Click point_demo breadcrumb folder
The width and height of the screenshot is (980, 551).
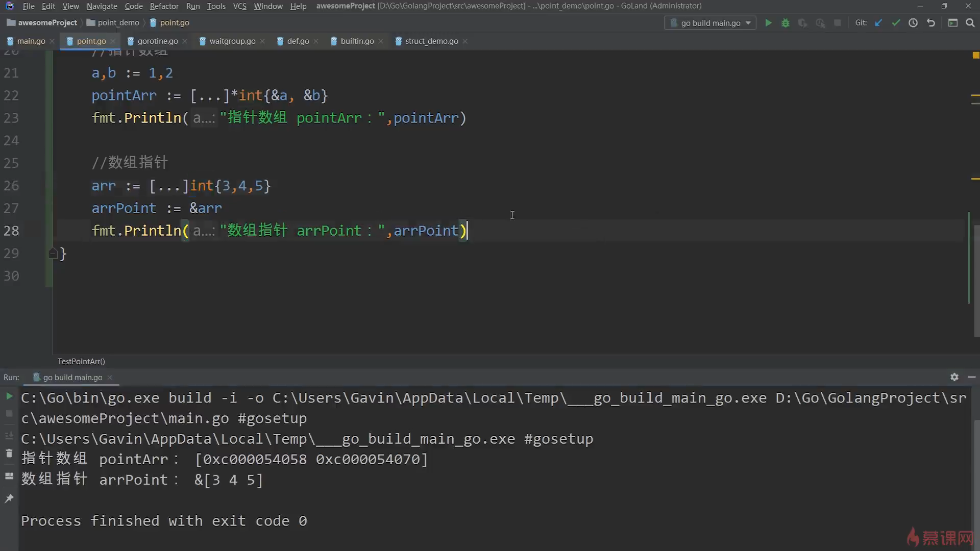coord(118,22)
